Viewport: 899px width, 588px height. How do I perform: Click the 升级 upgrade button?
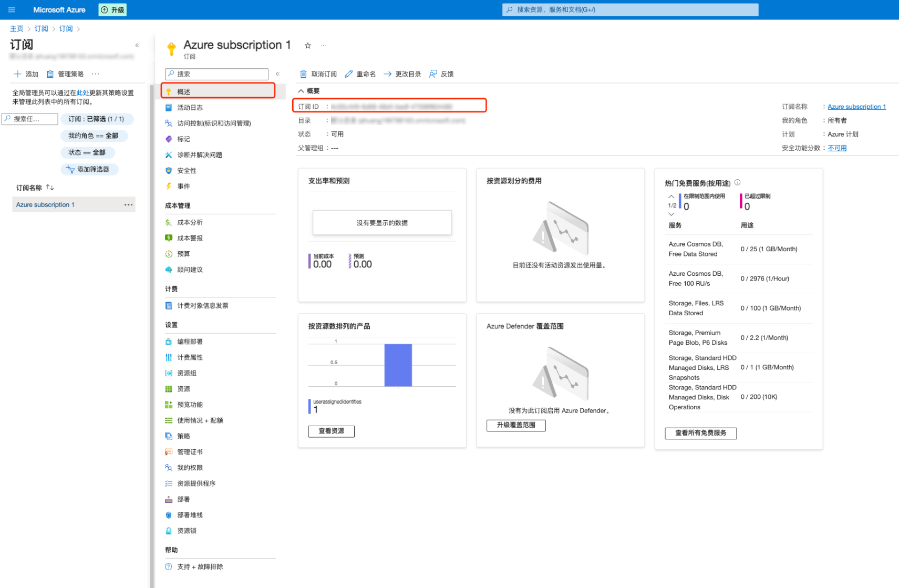tap(112, 9)
